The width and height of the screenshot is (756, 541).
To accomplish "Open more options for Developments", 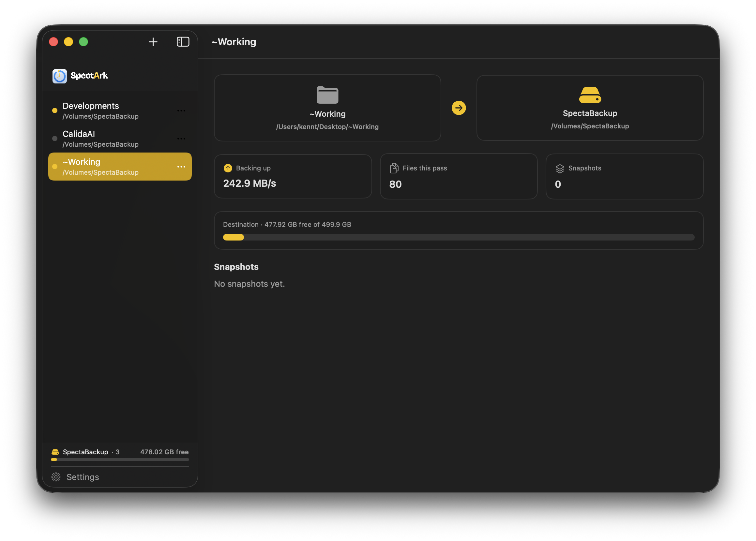I will [x=181, y=110].
